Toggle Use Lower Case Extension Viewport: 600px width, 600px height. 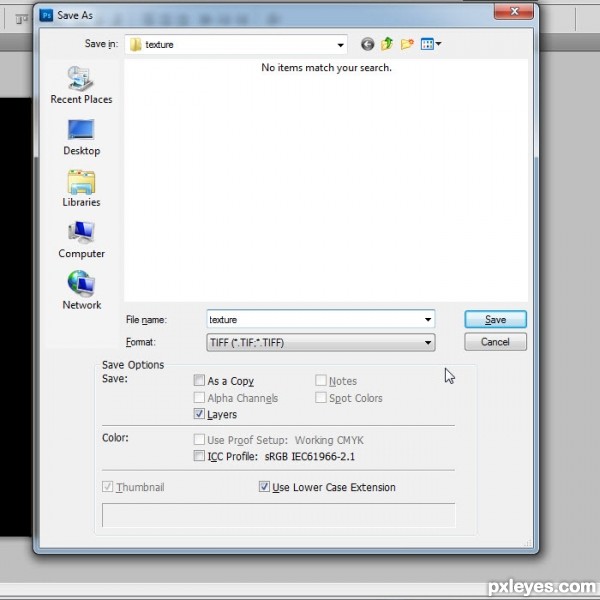[x=264, y=486]
